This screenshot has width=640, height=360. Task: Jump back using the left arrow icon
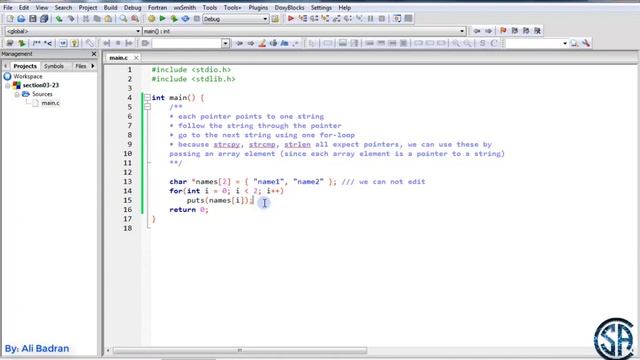(477, 31)
